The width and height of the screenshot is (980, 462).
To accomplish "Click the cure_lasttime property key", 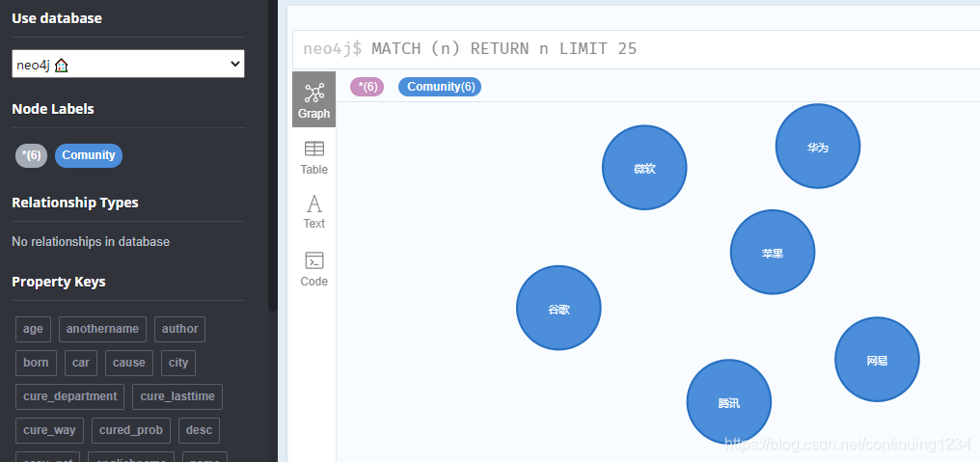I will [x=177, y=397].
